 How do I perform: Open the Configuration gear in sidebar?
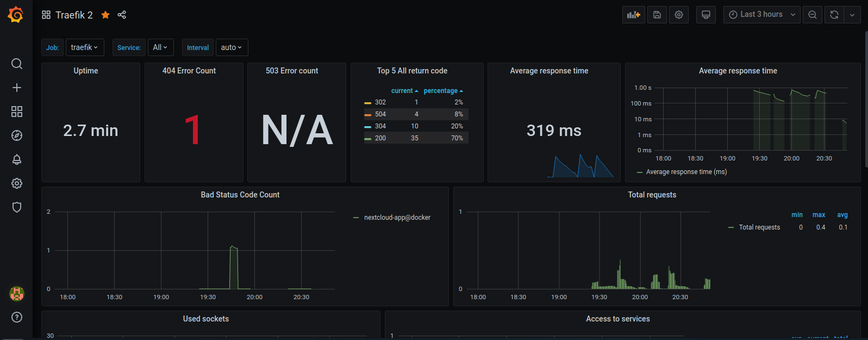point(17,183)
